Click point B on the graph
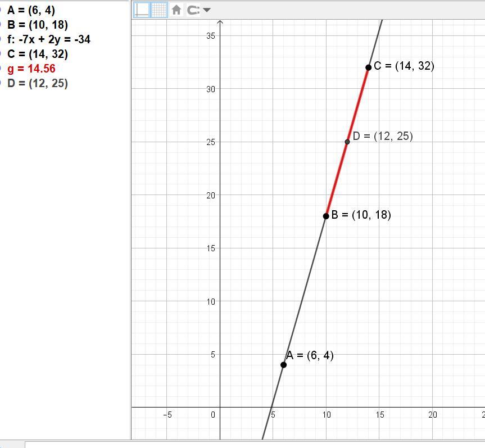This screenshot has height=448, width=485. point(326,216)
